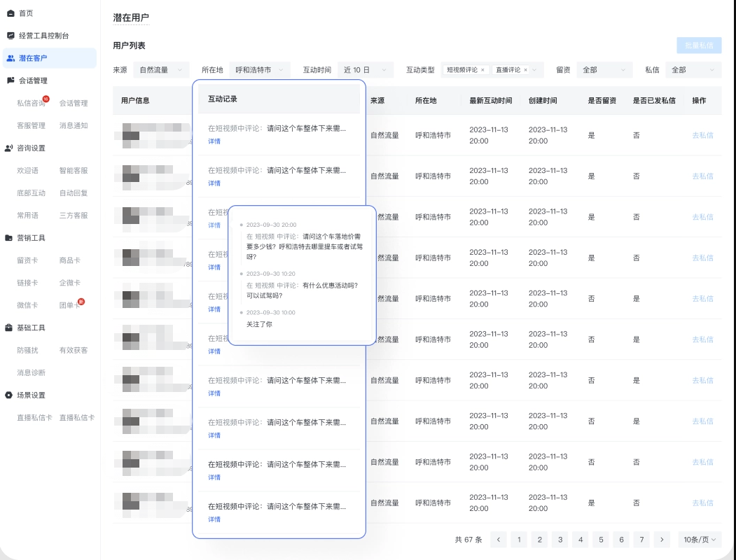The width and height of the screenshot is (736, 560).
Task: Open 底部互动 settings item
Action: [31, 193]
